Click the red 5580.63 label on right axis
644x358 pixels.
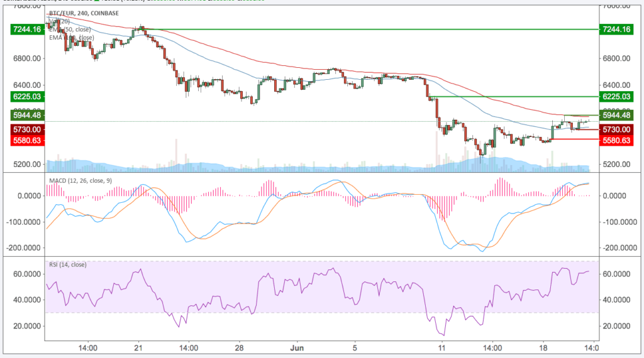point(616,139)
